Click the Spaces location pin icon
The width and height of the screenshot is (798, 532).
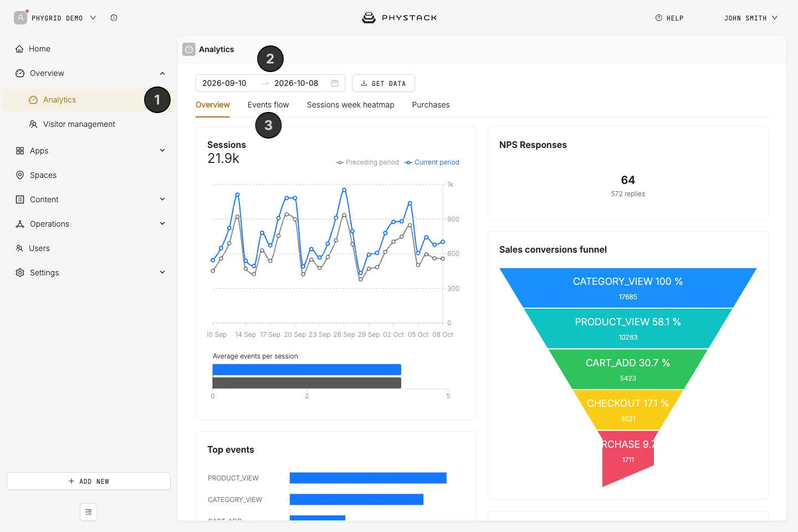(x=20, y=175)
